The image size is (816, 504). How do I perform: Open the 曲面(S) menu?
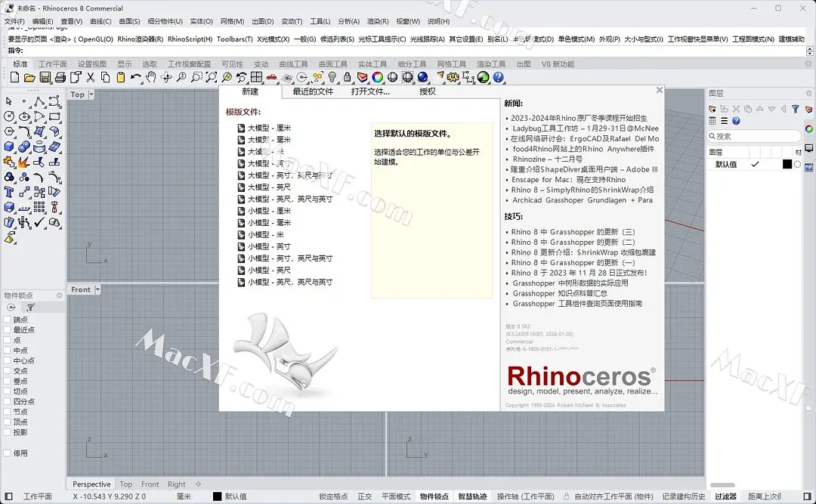tap(130, 21)
